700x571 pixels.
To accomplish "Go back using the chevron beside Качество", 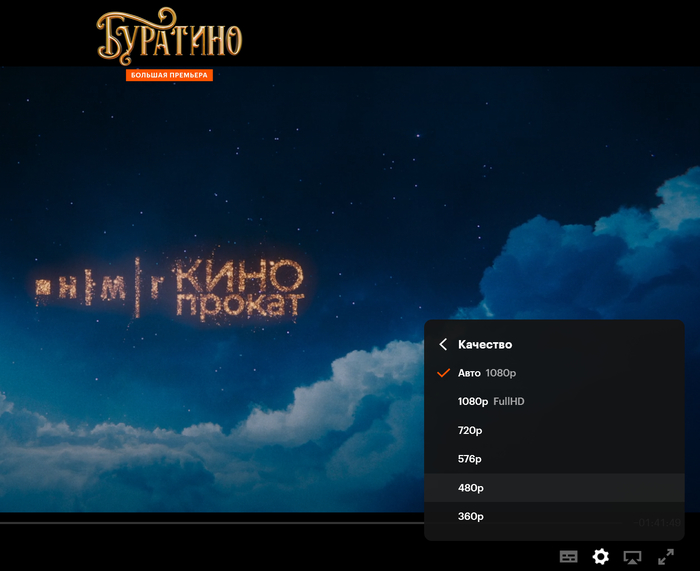I will (443, 344).
